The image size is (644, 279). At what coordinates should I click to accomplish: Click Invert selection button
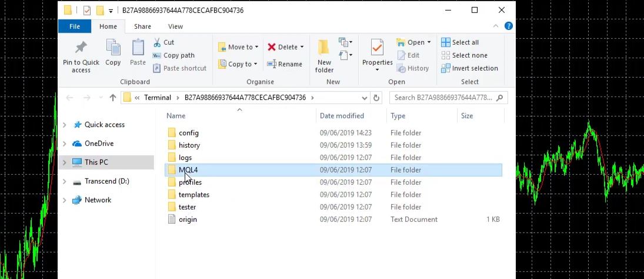[469, 68]
